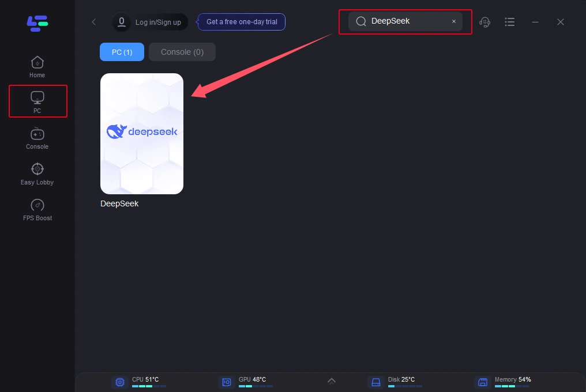
Task: Click the LagoFast logo icon
Action: tap(37, 23)
